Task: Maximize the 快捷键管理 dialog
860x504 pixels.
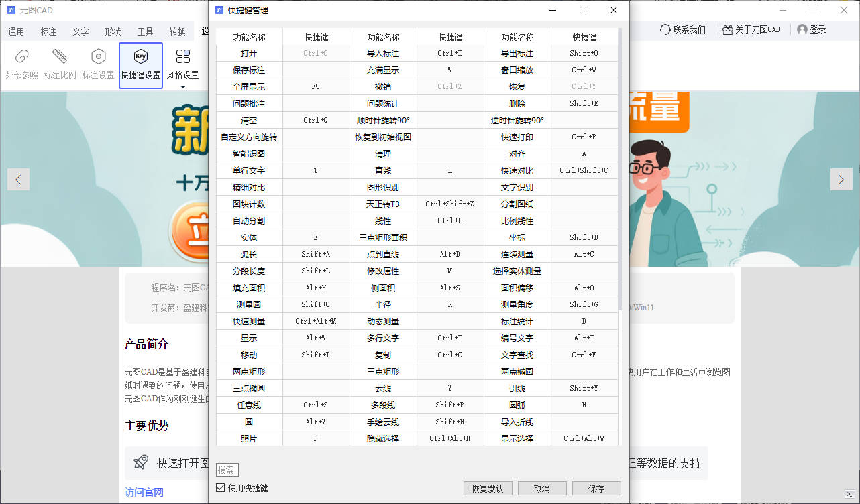Action: coord(583,10)
